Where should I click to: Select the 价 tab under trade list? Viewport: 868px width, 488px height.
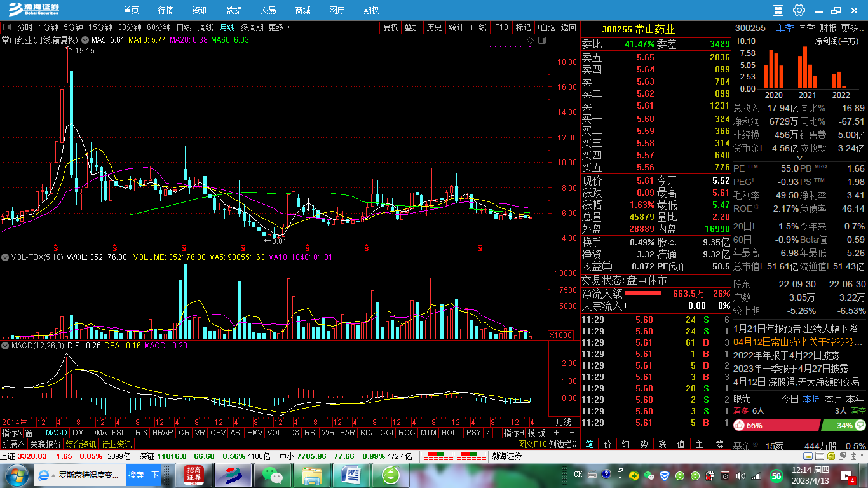(x=608, y=444)
